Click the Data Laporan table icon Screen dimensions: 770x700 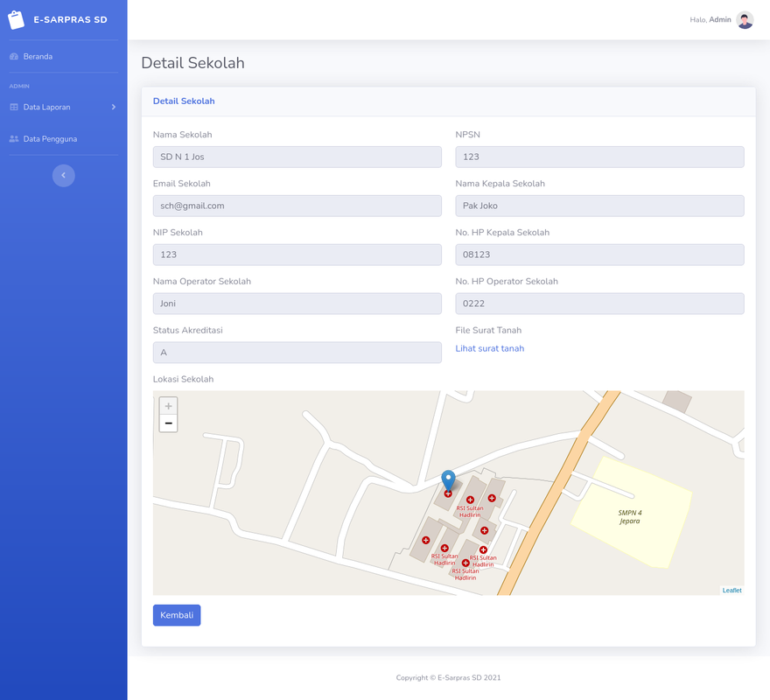tap(14, 107)
